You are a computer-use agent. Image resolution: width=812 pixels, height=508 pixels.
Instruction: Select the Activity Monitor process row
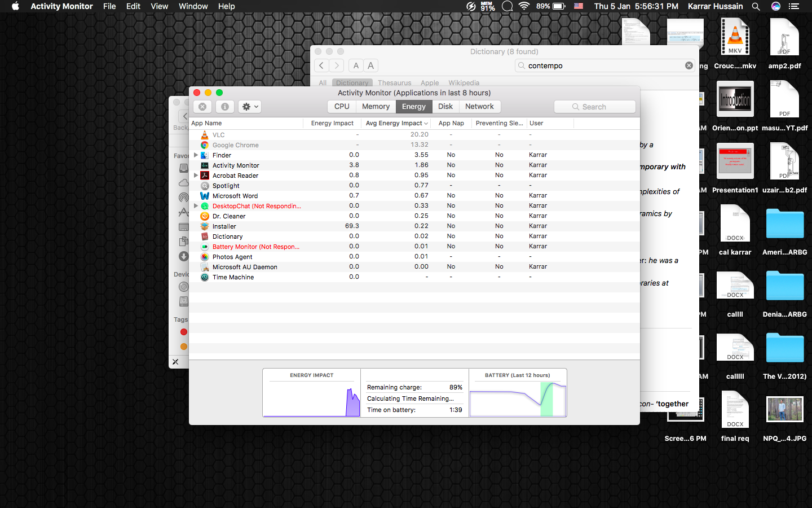point(414,165)
